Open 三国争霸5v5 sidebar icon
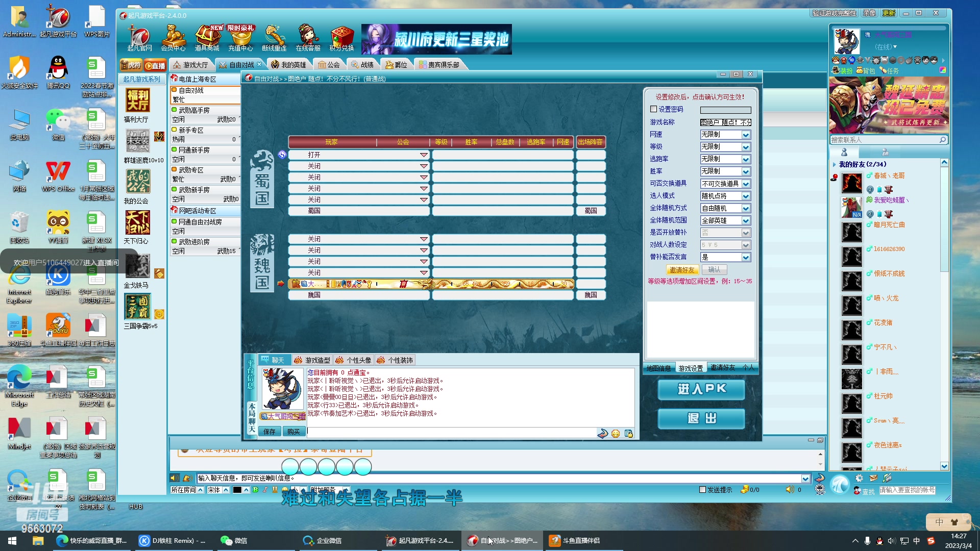Image resolution: width=980 pixels, height=551 pixels. click(x=138, y=307)
